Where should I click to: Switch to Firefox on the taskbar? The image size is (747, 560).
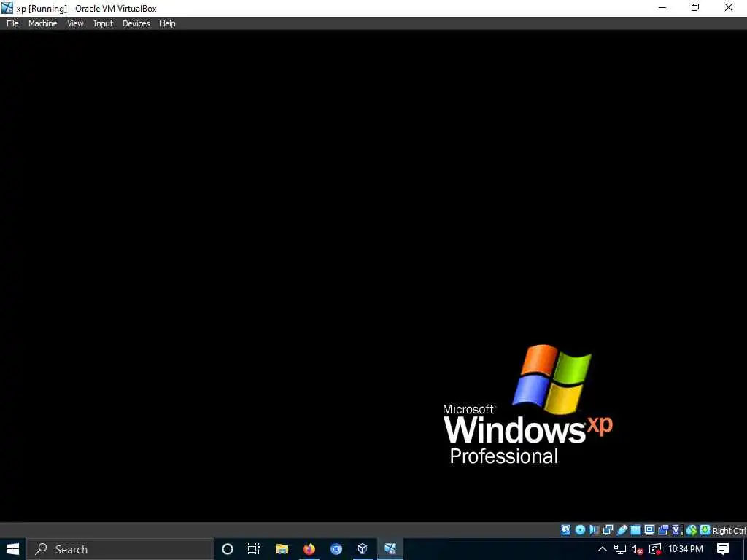pyautogui.click(x=309, y=549)
